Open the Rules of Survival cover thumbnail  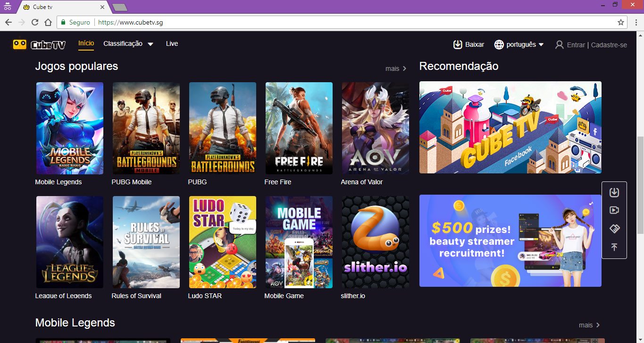146,242
